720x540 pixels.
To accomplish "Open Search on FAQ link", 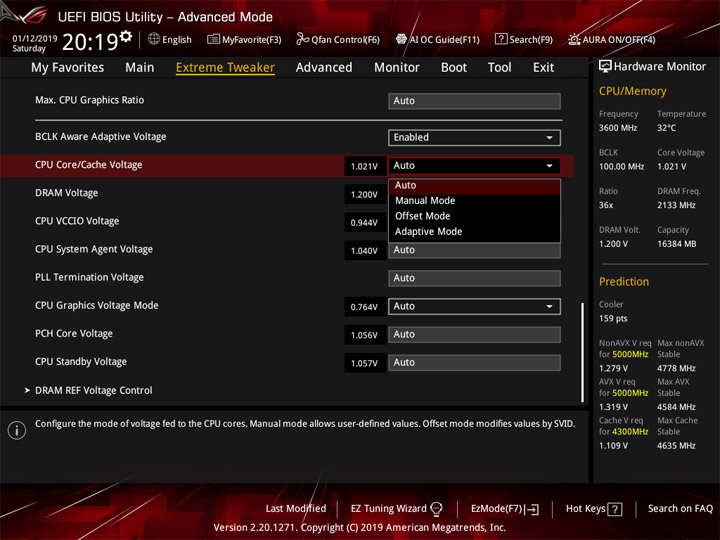I will pyautogui.click(x=681, y=509).
